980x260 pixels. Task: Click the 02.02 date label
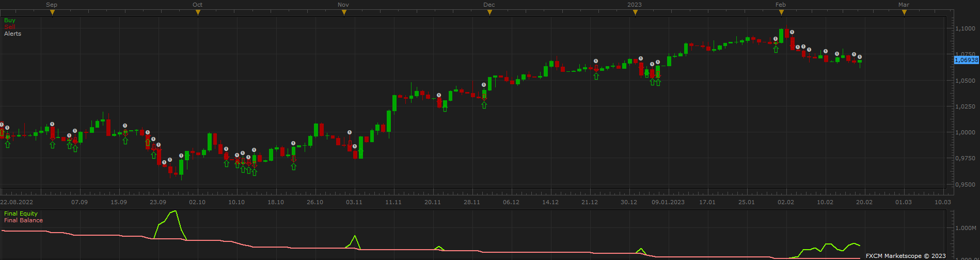pyautogui.click(x=786, y=202)
